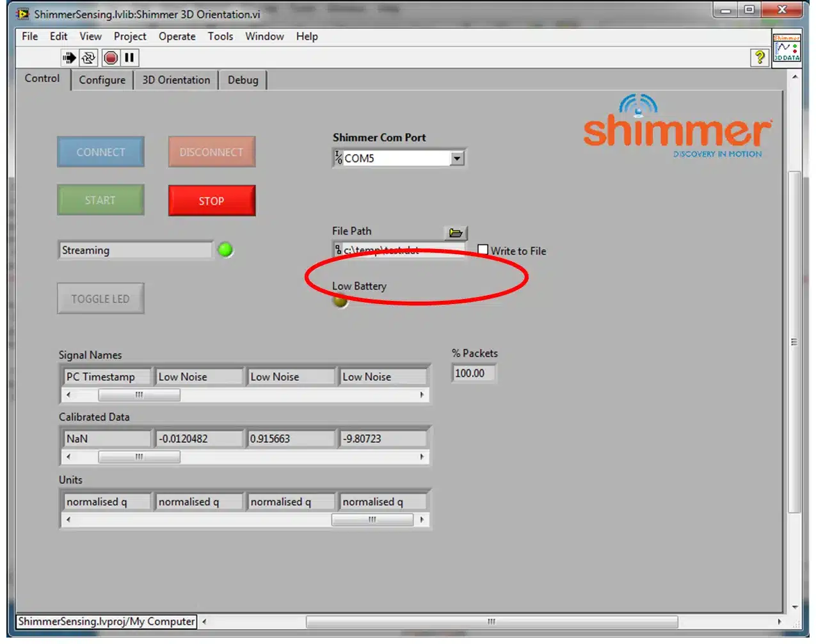
Task: Click the green Streaming status LED
Action: pyautogui.click(x=225, y=250)
